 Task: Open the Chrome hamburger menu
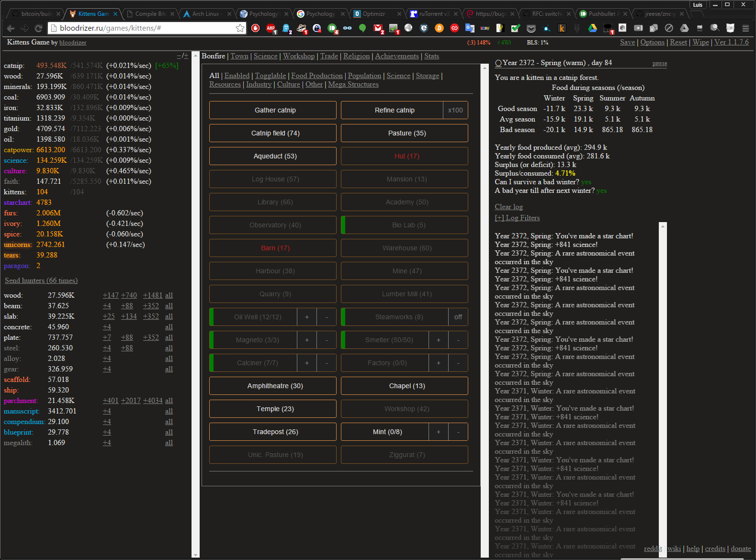[745, 28]
